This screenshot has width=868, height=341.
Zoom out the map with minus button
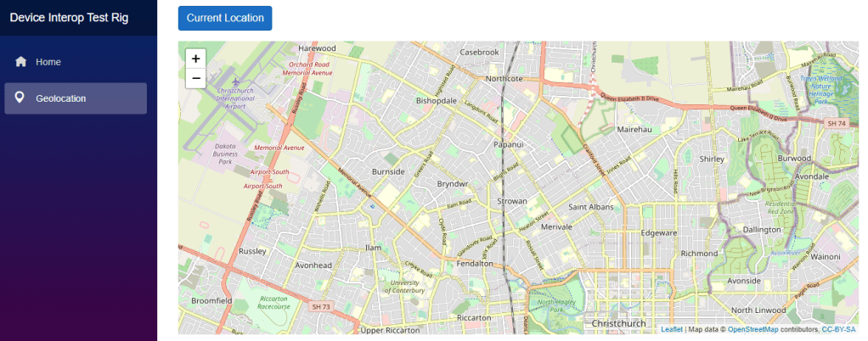click(x=196, y=78)
